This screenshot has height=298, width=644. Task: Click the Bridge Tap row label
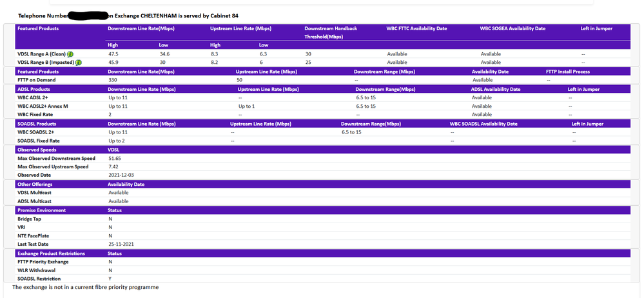29,219
